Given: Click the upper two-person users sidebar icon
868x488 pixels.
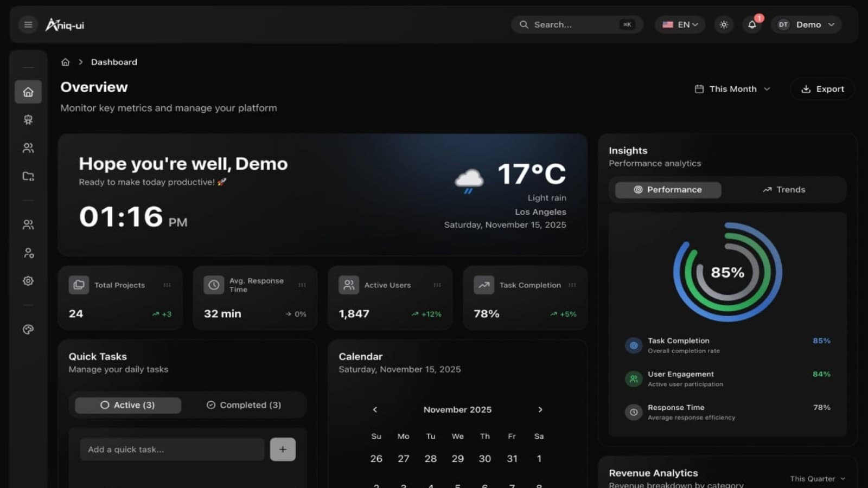Looking at the screenshot, I should pos(28,148).
